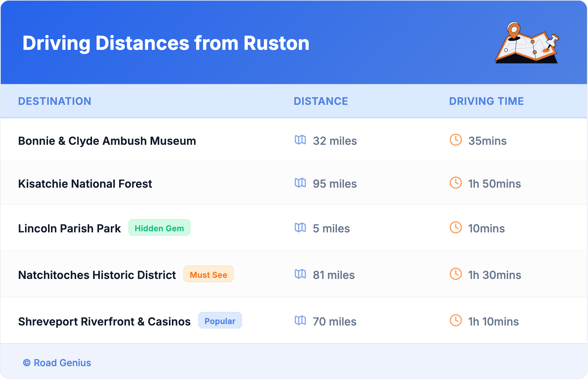Sort by the Distance column header
The image size is (588, 379).
tap(321, 101)
